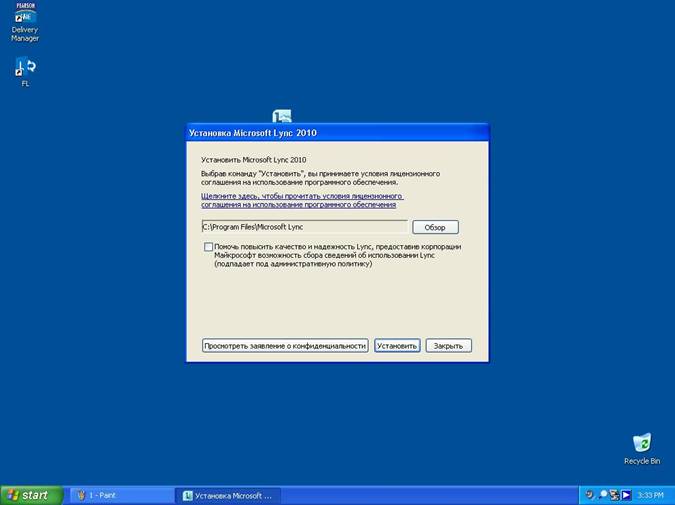The width and height of the screenshot is (675, 505).
Task: Click the 3:33 PM system clock
Action: click(650, 496)
